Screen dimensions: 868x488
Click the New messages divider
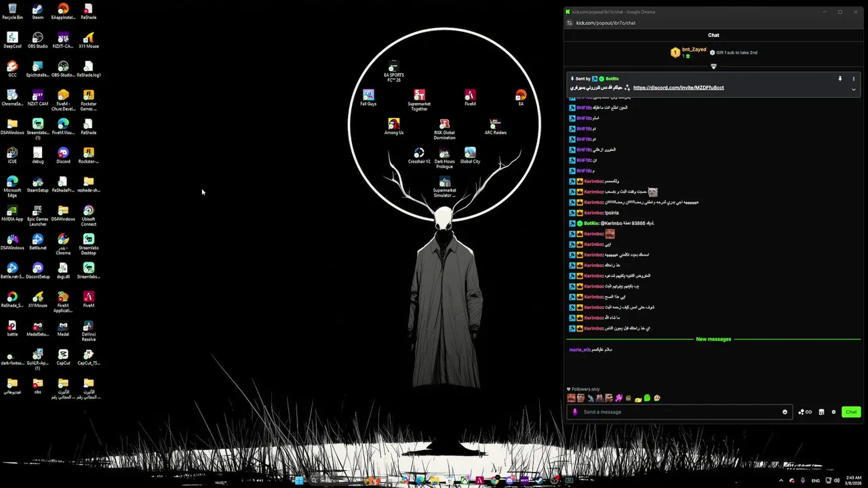pyautogui.click(x=713, y=339)
